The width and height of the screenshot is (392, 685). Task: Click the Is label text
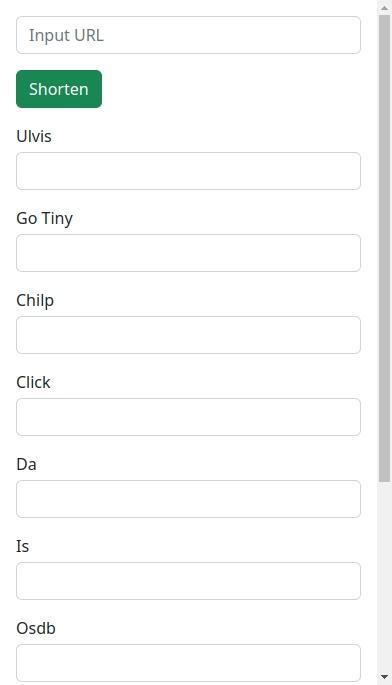(x=23, y=547)
